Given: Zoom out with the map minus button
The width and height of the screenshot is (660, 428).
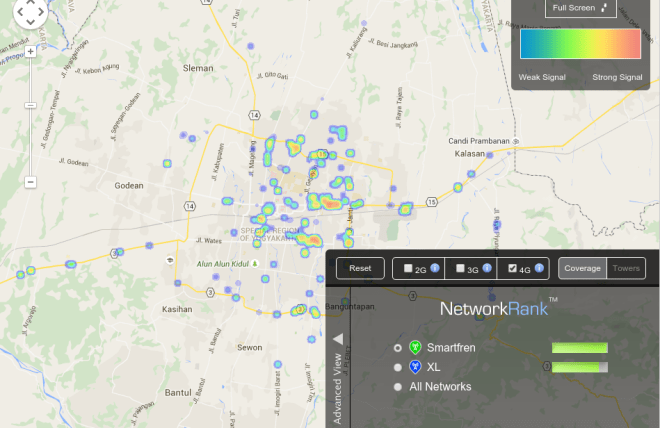Looking at the screenshot, I should [31, 182].
